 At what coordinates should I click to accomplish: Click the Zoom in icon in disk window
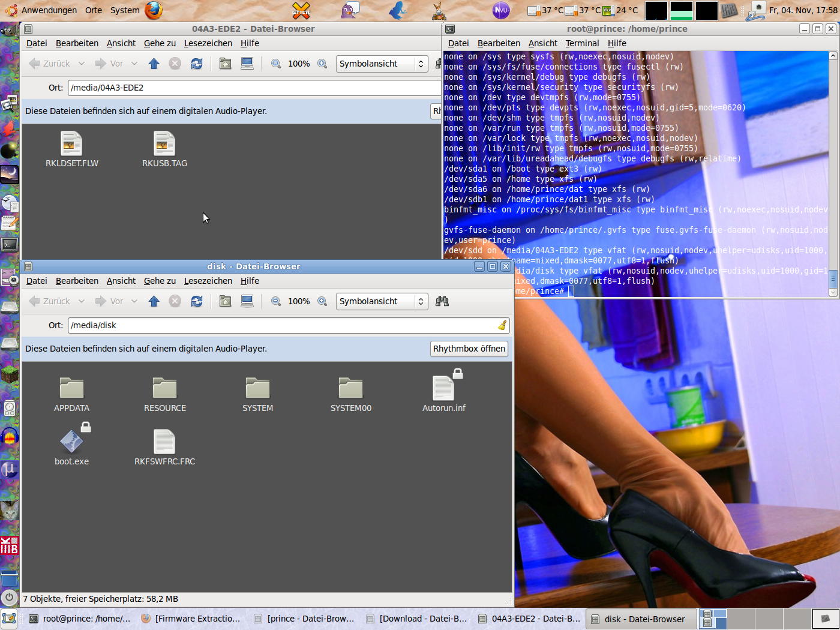pos(322,301)
